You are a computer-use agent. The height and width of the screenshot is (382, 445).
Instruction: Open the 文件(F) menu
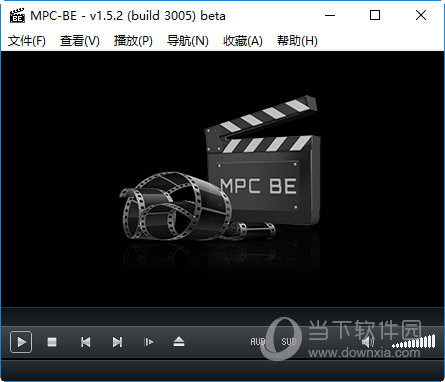coord(27,41)
